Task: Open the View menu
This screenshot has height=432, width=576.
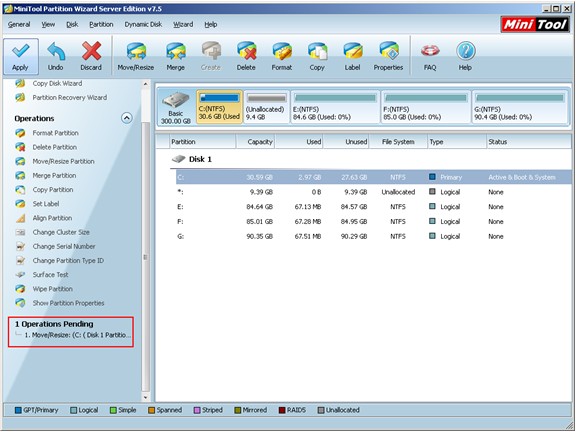Action: tap(48, 25)
